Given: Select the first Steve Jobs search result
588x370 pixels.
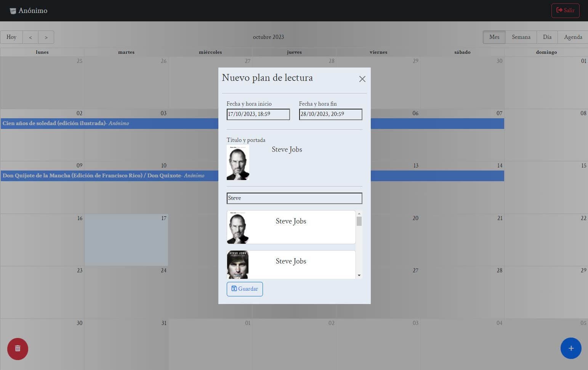Looking at the screenshot, I should tap(291, 227).
